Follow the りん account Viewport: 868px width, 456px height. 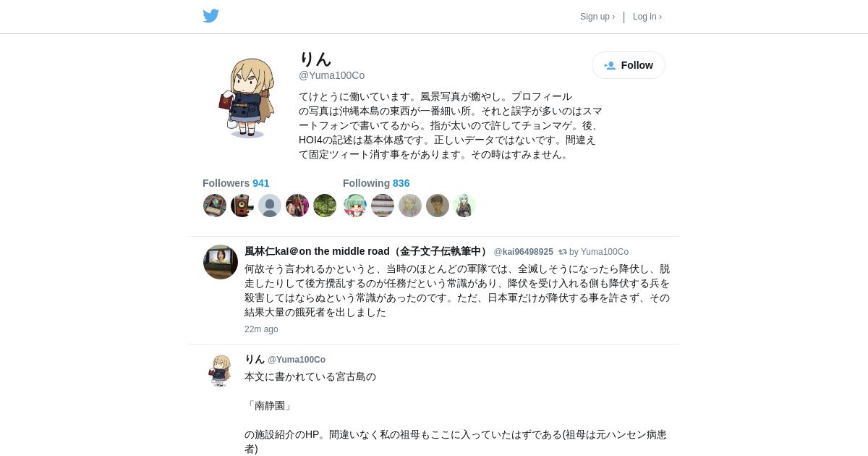(x=629, y=65)
